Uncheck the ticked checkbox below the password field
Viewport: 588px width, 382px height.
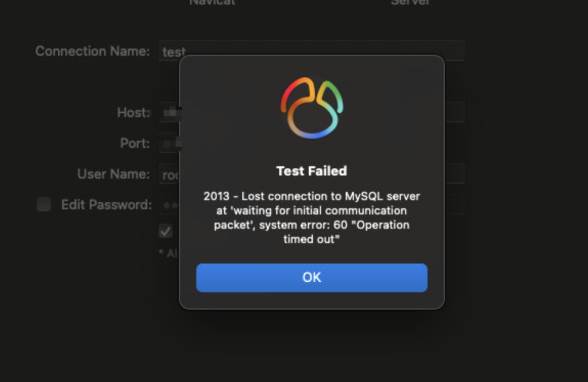coord(166,231)
